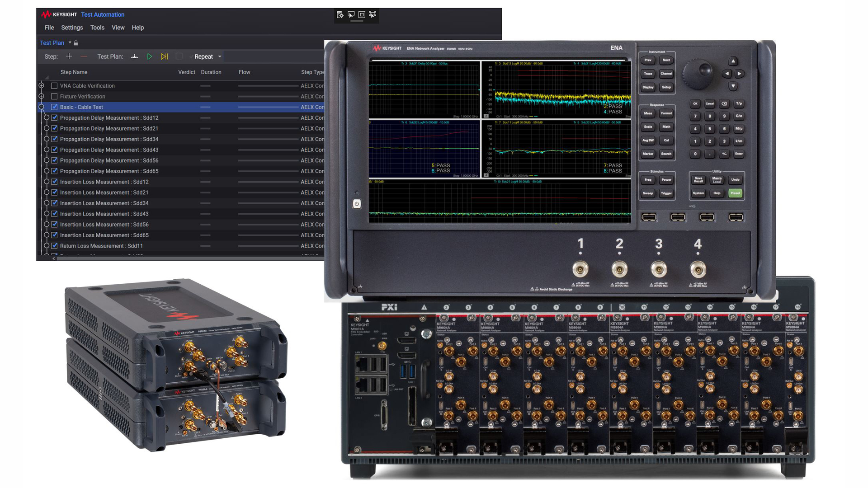Open the Repeat dropdown arrow
The height and width of the screenshot is (488, 868).
[x=220, y=57]
